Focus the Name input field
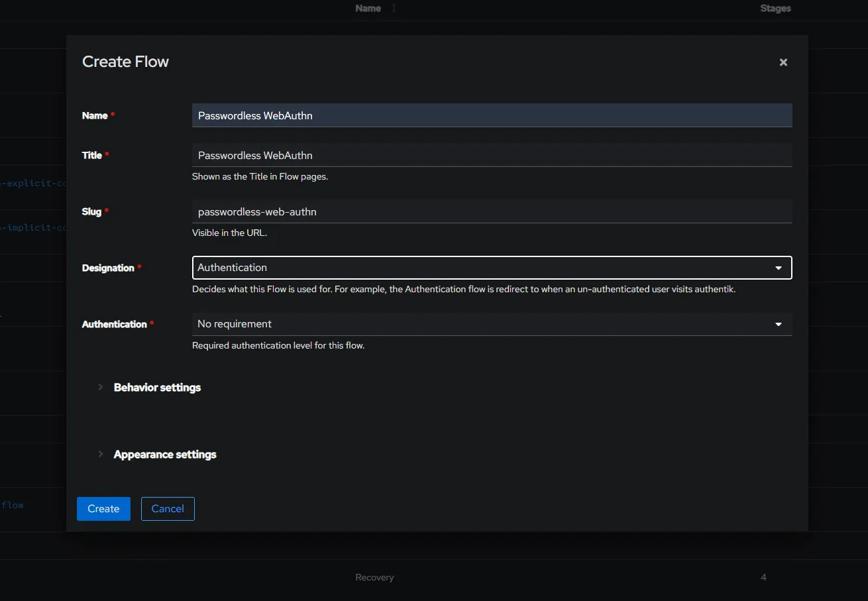The width and height of the screenshot is (868, 601). click(492, 115)
